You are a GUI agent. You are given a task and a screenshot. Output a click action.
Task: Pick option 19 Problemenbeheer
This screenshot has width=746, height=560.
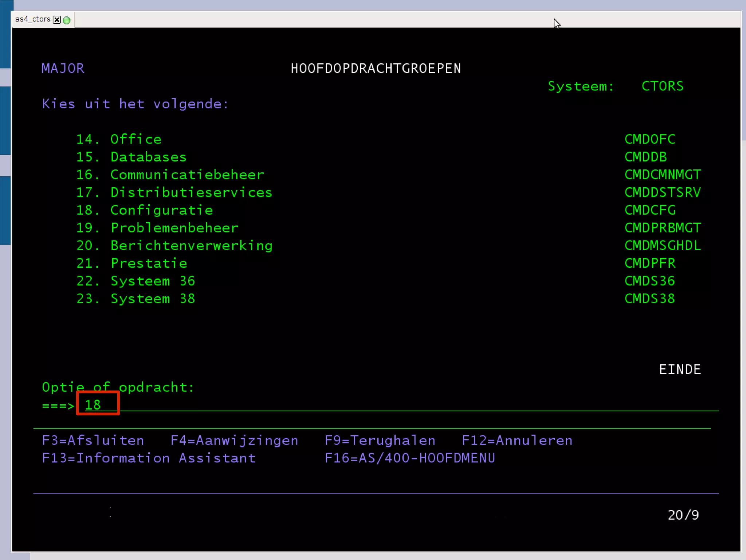(174, 228)
